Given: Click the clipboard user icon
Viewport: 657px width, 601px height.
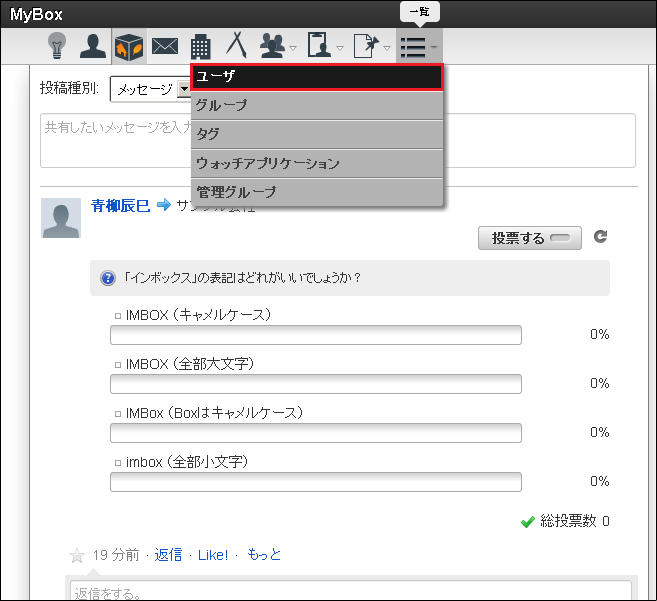Looking at the screenshot, I should 319,44.
